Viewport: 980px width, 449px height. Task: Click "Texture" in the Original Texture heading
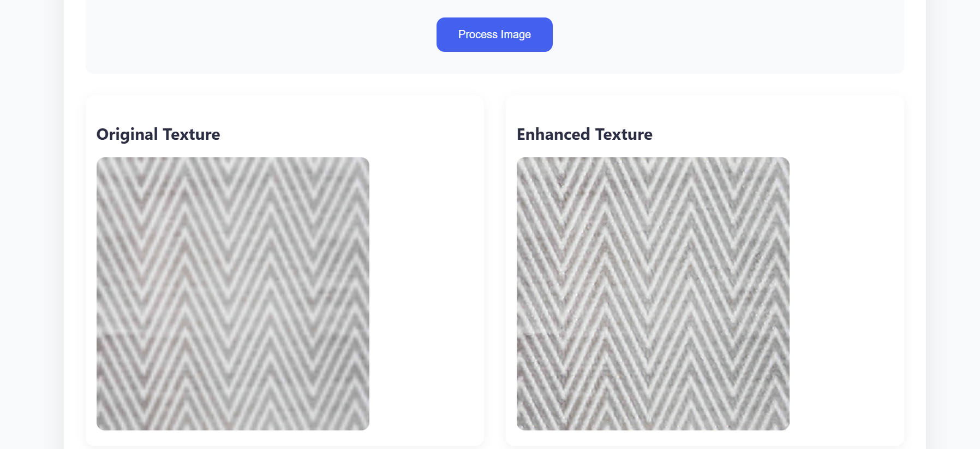(192, 134)
